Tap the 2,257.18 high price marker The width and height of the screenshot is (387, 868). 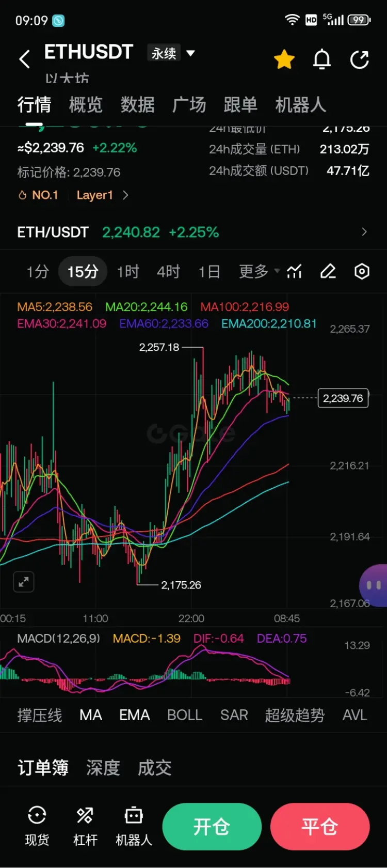(159, 347)
